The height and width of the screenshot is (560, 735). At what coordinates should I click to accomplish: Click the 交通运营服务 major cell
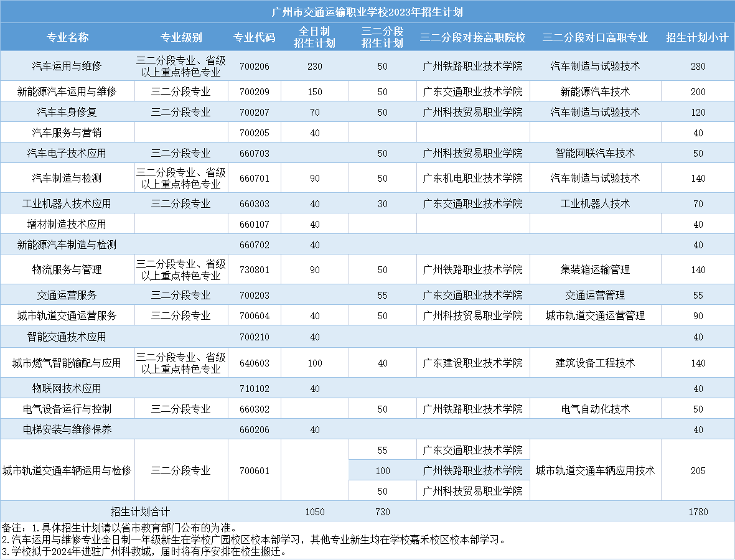coord(67,295)
